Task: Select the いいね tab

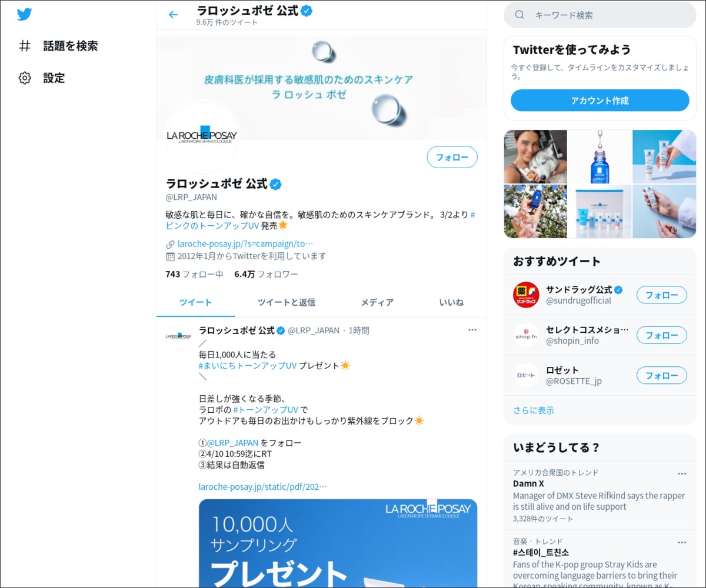Action: [x=451, y=302]
